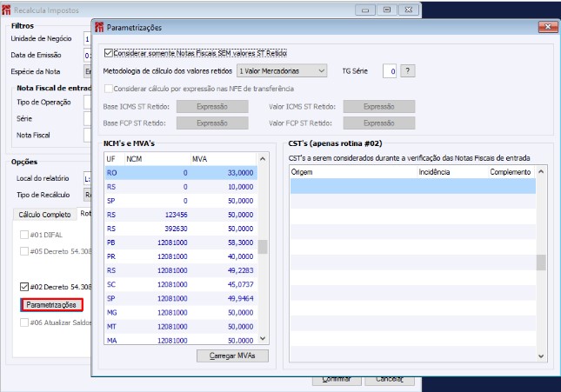Select the MG row with NCM 12081000
Screen dimensions: 561x392
[181, 313]
